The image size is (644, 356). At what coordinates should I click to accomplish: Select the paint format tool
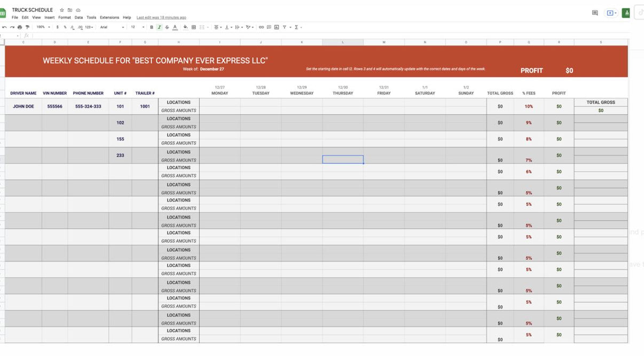pos(27,27)
